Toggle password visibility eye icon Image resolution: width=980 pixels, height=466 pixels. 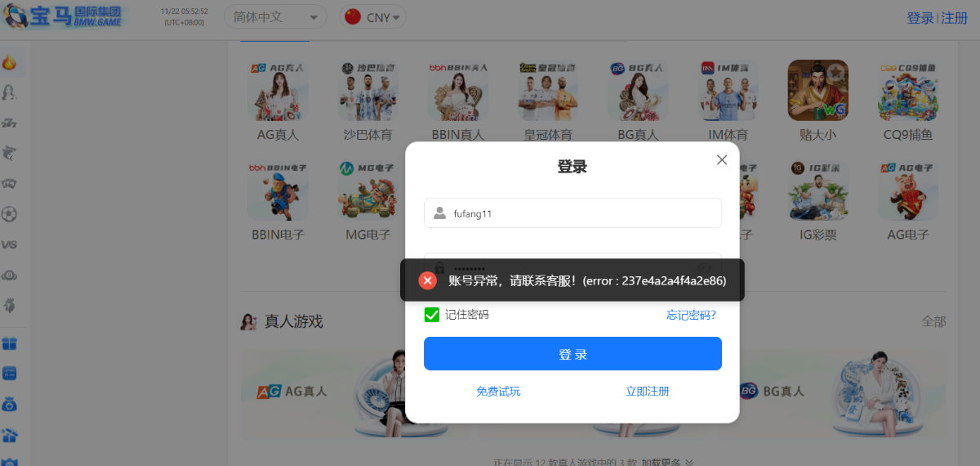(704, 268)
